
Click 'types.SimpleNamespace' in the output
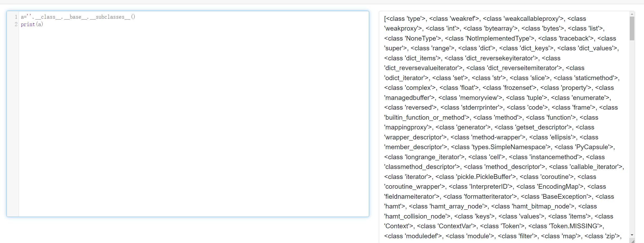point(509,147)
